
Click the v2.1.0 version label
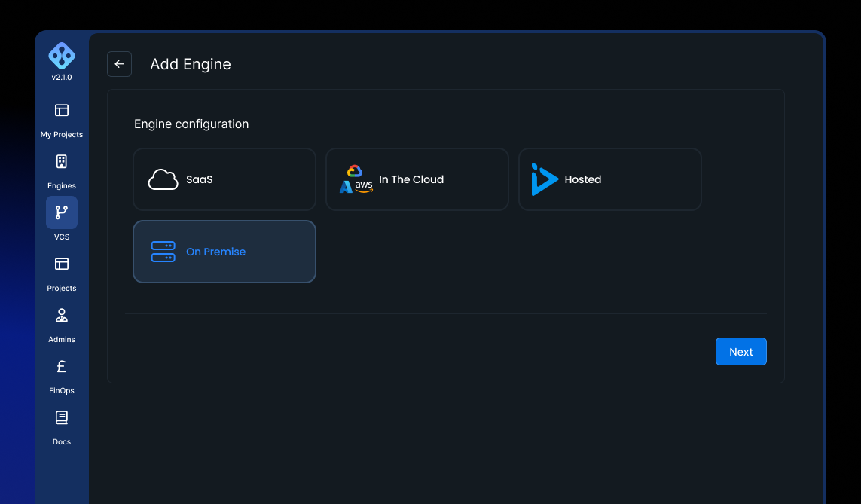pyautogui.click(x=62, y=78)
